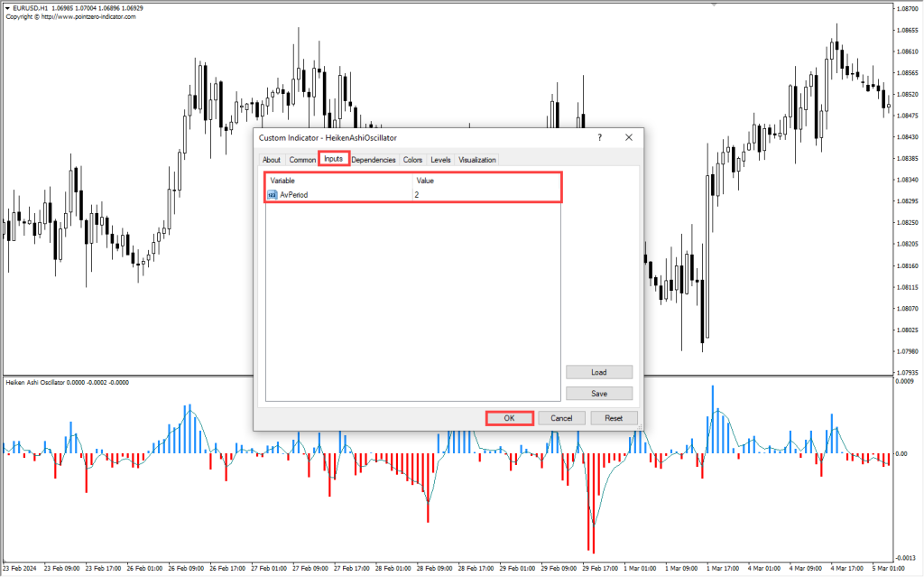Screen dimensions: 924x577
Task: Click the help question mark button
Action: coord(600,137)
